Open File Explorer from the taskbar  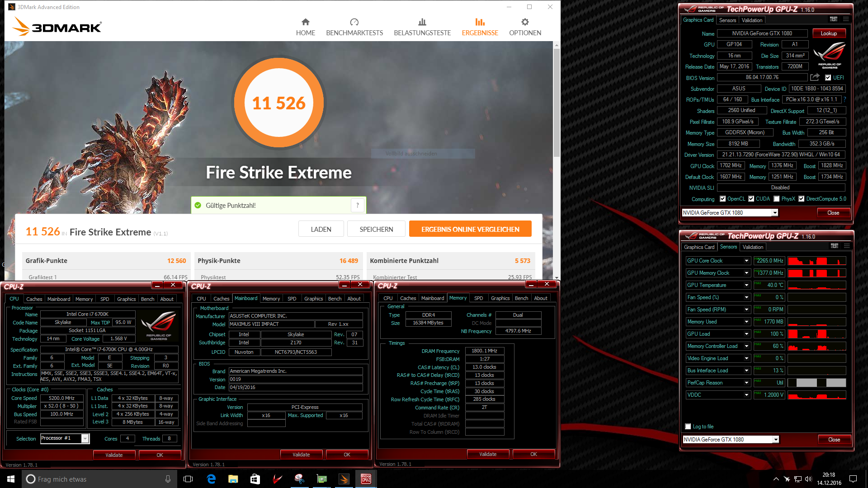click(233, 479)
